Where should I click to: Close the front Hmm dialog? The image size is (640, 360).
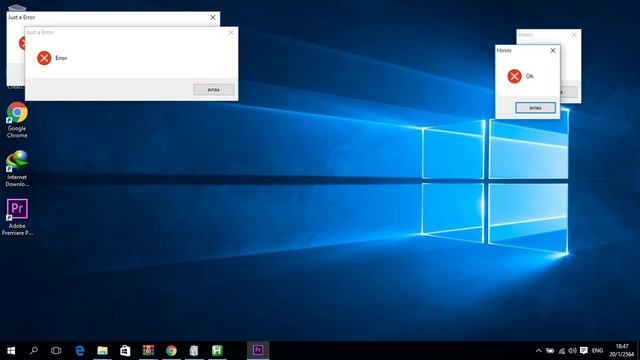point(553,51)
